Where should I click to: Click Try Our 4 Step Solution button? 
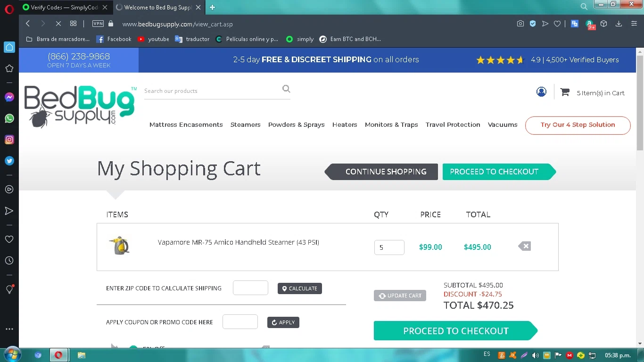[x=578, y=125]
